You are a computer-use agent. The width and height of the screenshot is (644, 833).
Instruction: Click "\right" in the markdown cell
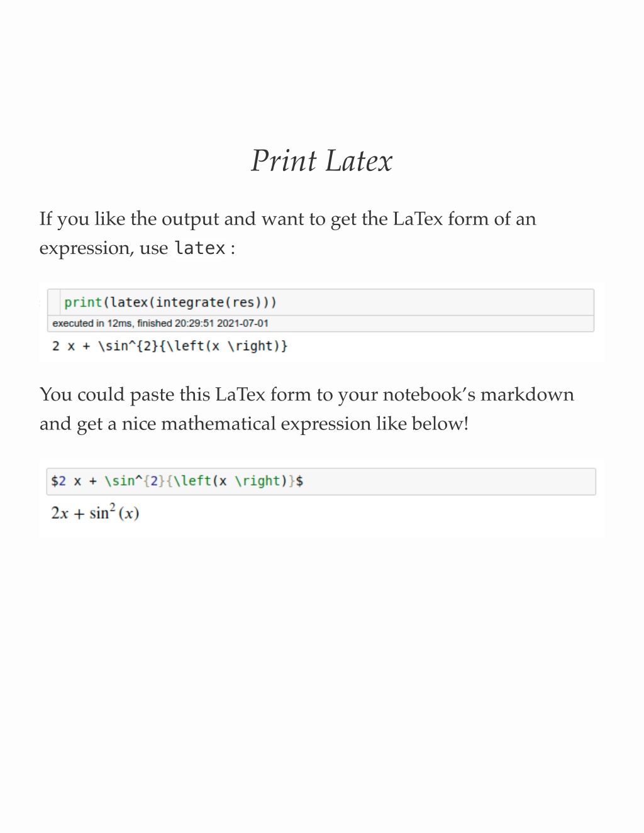pyautogui.click(x=257, y=481)
